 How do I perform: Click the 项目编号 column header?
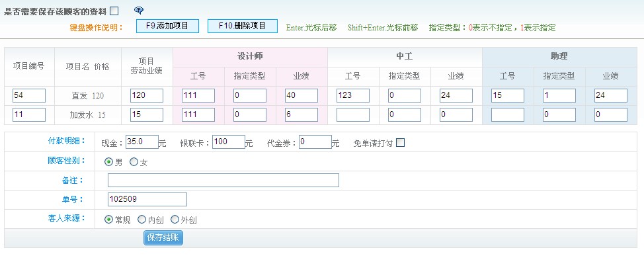tap(29, 67)
